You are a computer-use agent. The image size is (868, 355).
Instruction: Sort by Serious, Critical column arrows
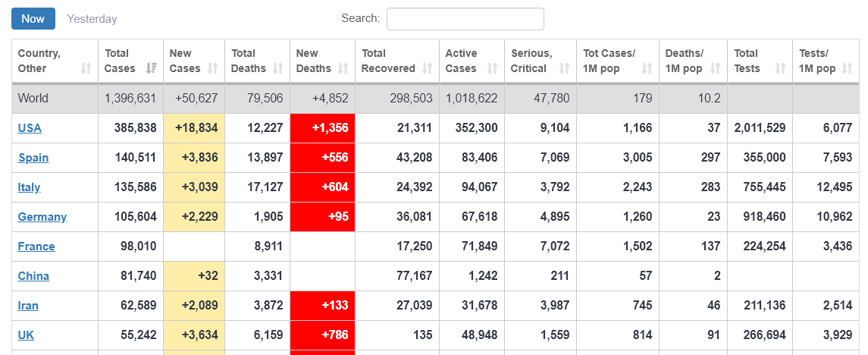pos(564,69)
